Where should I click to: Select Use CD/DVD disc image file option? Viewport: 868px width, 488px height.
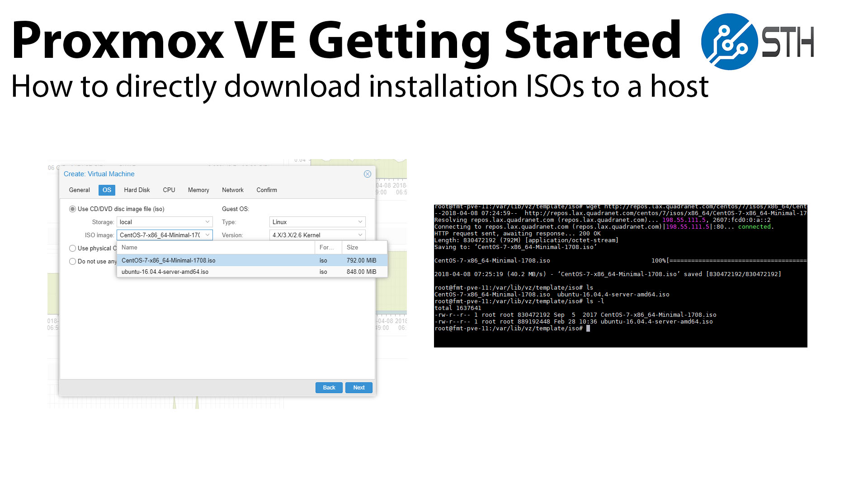pos(72,209)
